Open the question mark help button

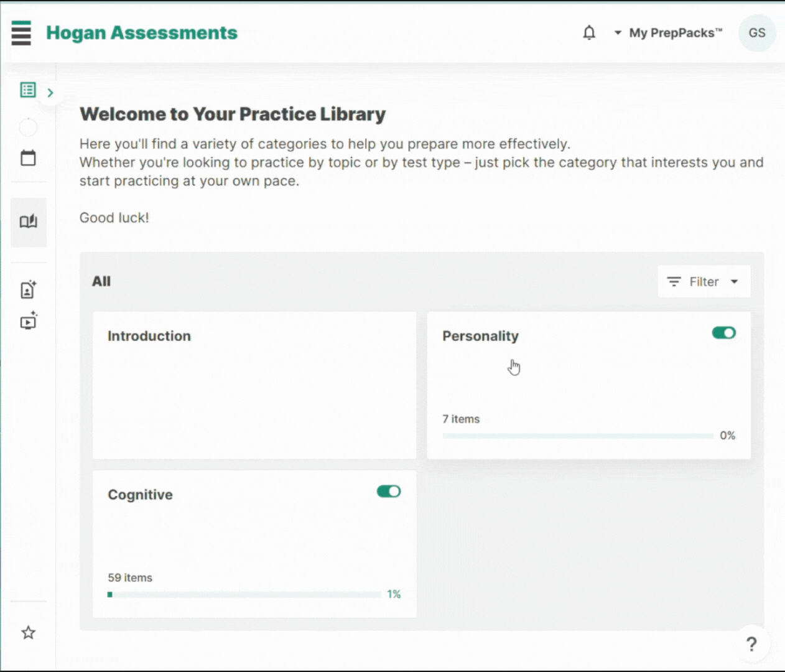point(751,644)
